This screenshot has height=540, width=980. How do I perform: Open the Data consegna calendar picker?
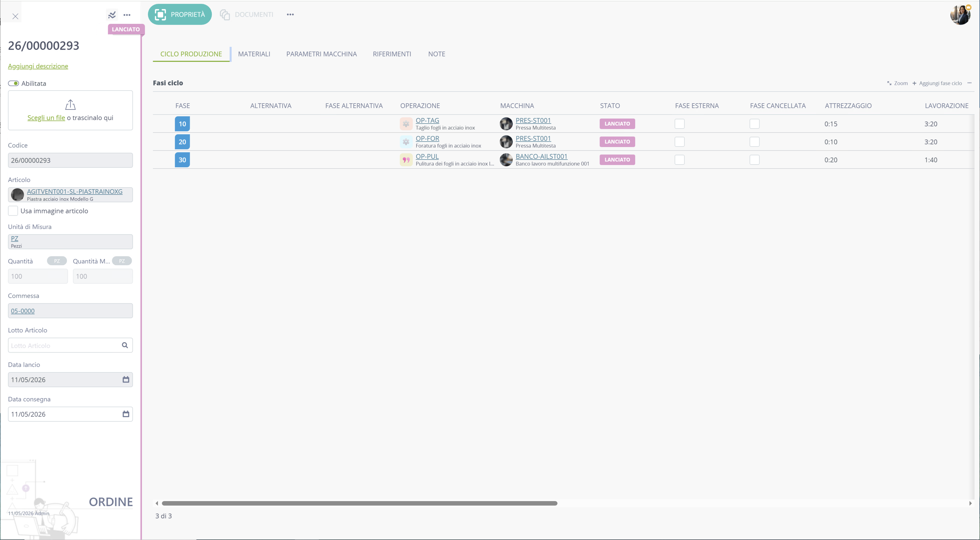(x=126, y=414)
